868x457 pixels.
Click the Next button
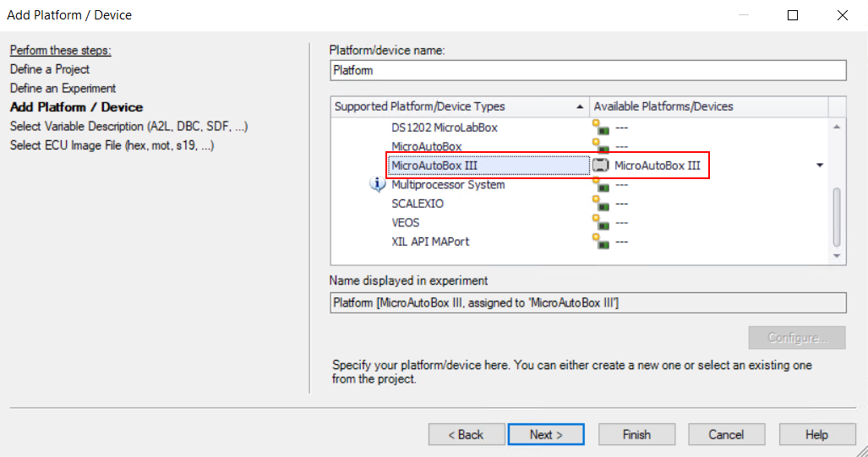tap(546, 434)
